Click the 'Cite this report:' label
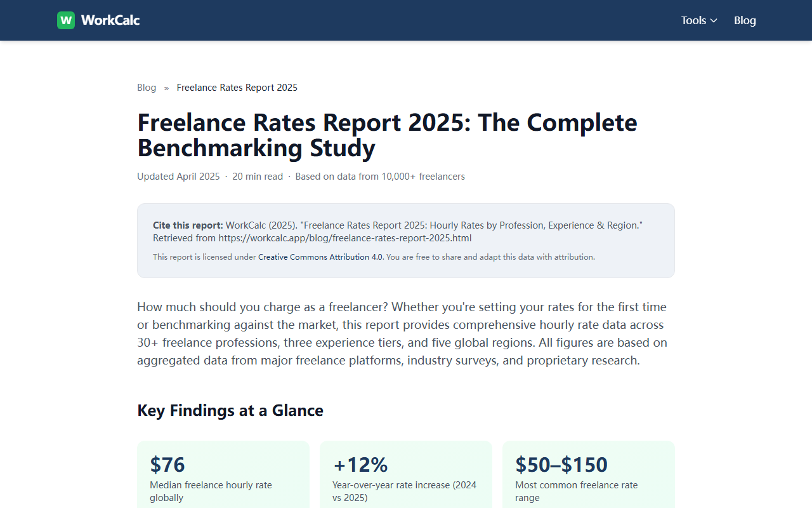Viewport: 812px width, 508px height. click(188, 225)
